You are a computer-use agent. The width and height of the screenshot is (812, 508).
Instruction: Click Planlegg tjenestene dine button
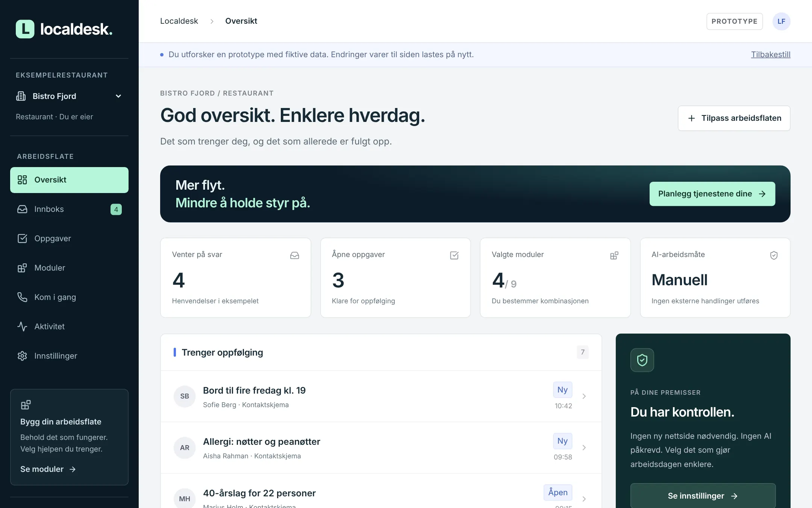click(x=712, y=194)
